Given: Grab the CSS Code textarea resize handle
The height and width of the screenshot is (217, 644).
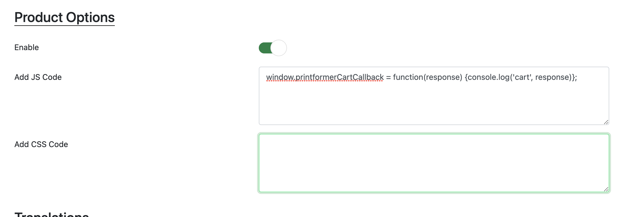Looking at the screenshot, I should [606, 189].
